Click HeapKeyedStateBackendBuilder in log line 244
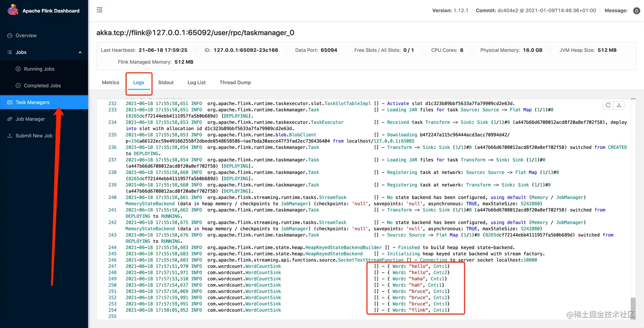The image size is (644, 328). [344, 248]
